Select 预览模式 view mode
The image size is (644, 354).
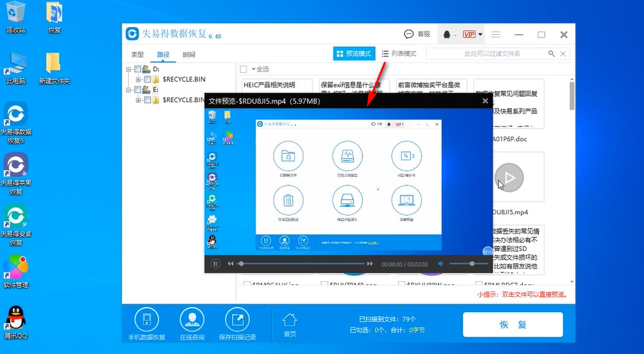[x=354, y=54]
